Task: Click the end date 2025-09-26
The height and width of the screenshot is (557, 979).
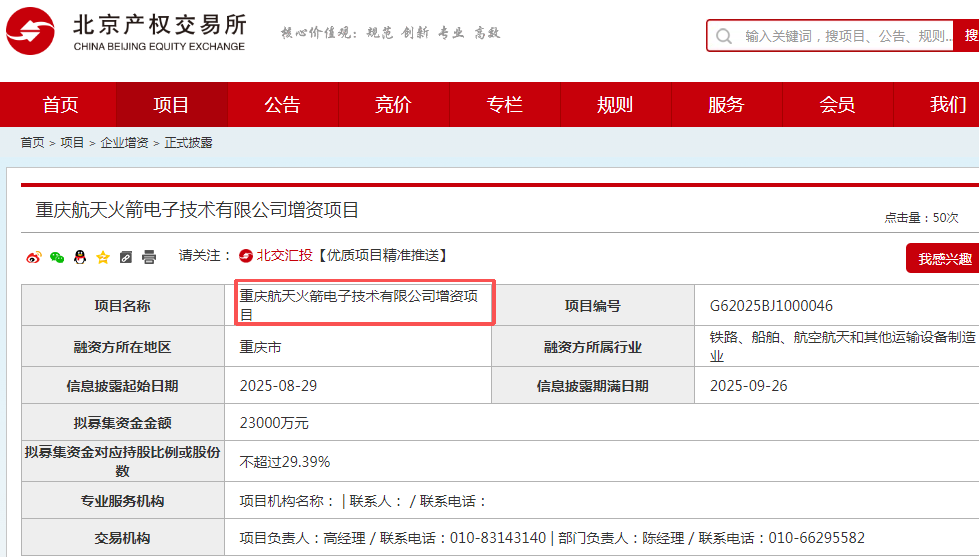Action: click(749, 386)
